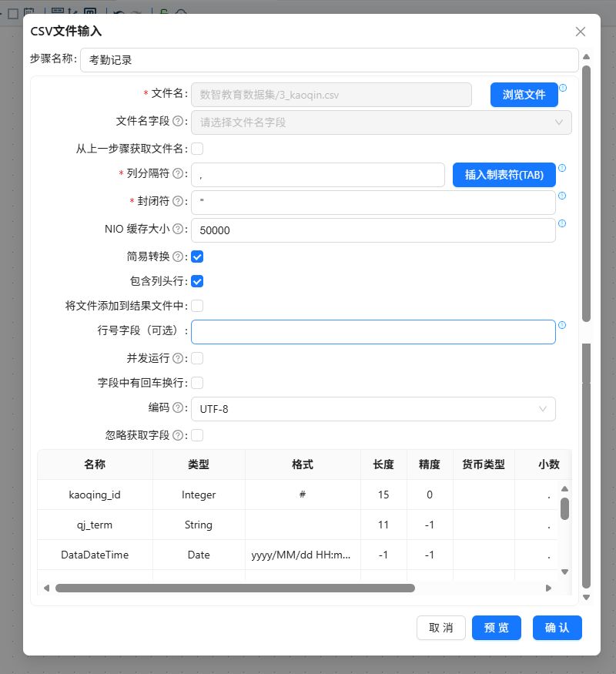616x674 pixels.
Task: Check 字段中有回车换行 checkbox
Action: [x=197, y=383]
